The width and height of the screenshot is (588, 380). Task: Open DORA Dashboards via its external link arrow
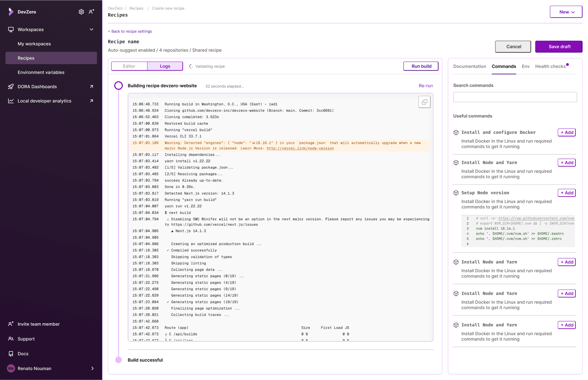(91, 87)
